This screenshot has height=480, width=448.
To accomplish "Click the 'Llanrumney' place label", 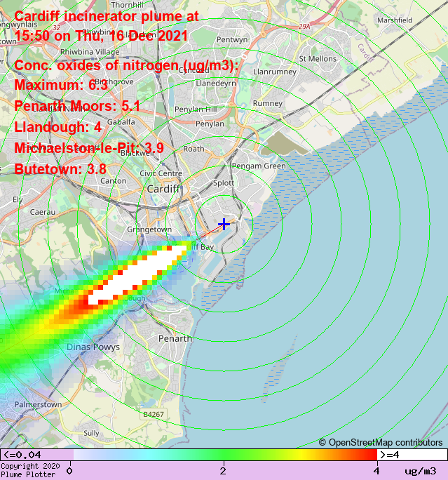I will pyautogui.click(x=275, y=72).
